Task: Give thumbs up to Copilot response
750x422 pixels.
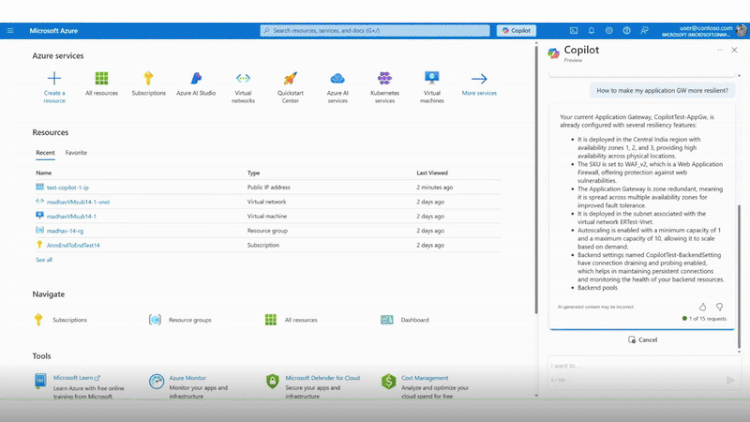Action: point(702,307)
